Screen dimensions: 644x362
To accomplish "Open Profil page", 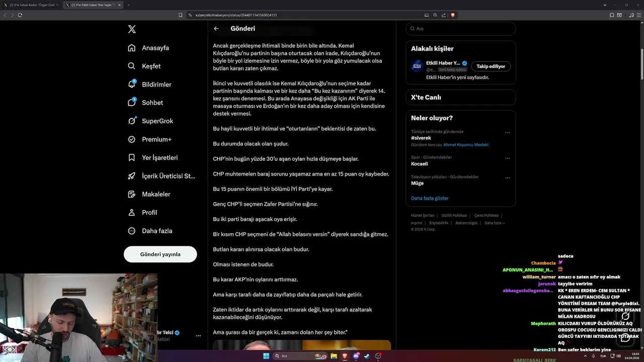I will 143,212.
